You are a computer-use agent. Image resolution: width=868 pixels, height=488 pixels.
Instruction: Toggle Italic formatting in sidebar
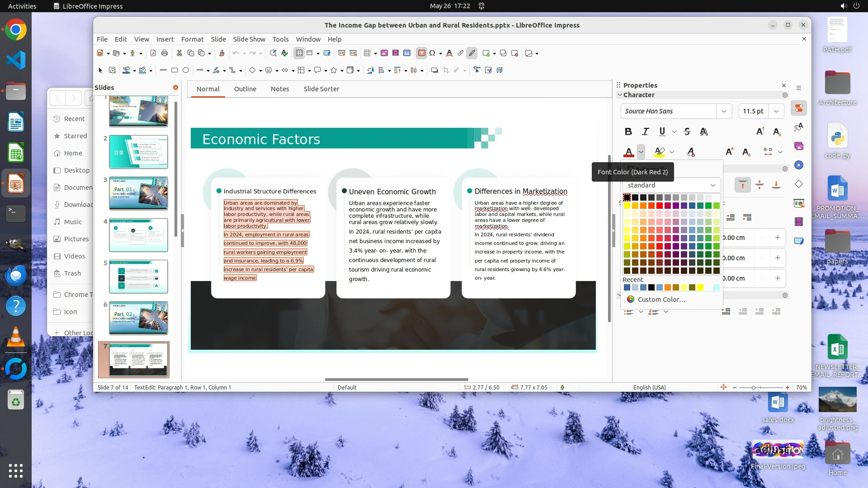point(645,131)
